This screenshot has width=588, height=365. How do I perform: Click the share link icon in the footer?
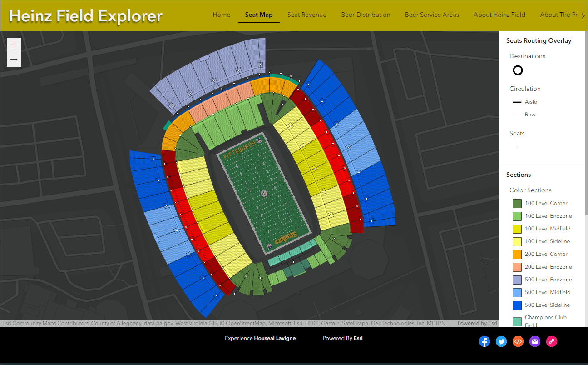click(552, 341)
